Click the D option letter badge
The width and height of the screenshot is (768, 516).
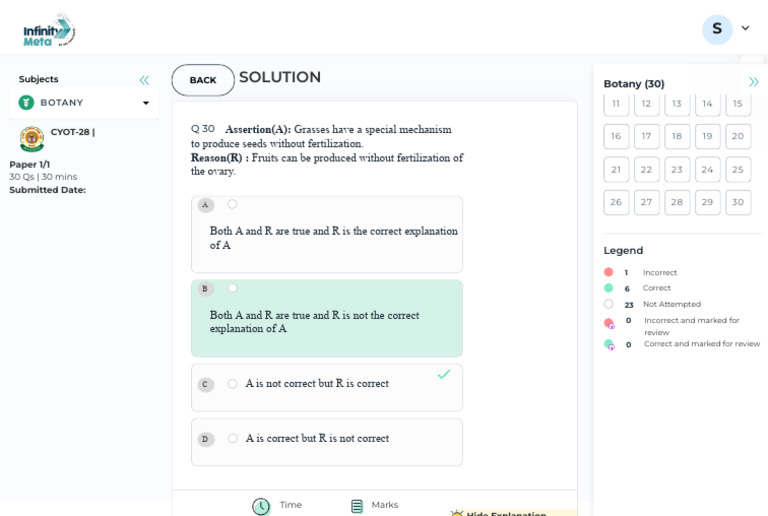(x=205, y=439)
